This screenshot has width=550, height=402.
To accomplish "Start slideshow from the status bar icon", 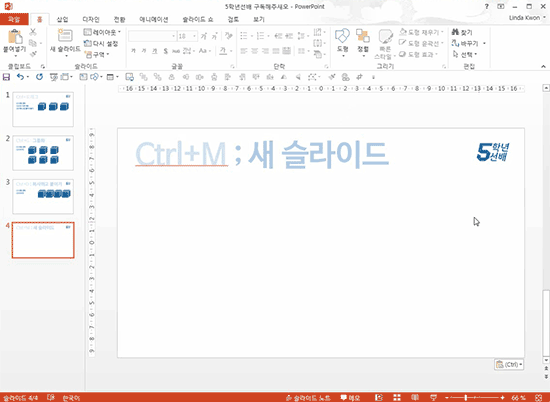I will 433,397.
